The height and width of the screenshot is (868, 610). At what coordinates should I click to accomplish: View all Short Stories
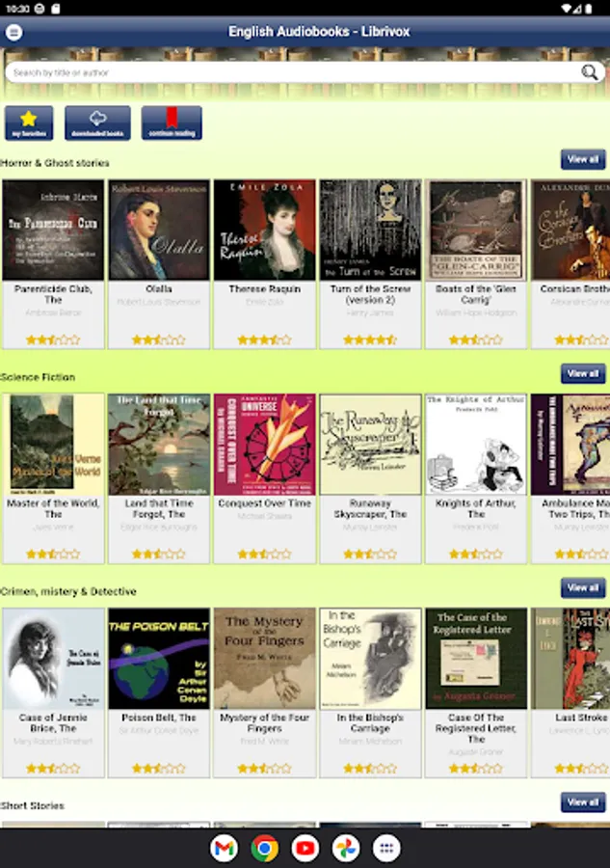click(x=583, y=802)
